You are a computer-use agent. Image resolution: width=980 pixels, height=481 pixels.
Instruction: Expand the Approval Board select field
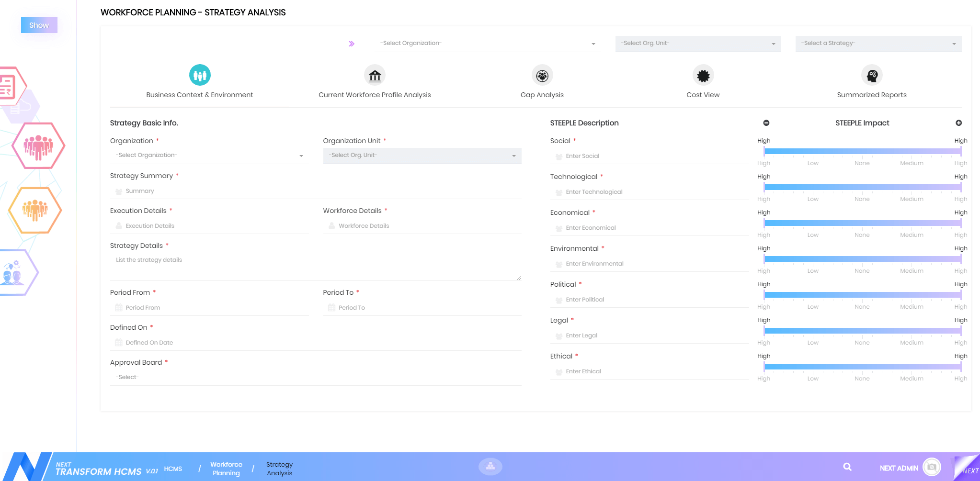[315, 377]
